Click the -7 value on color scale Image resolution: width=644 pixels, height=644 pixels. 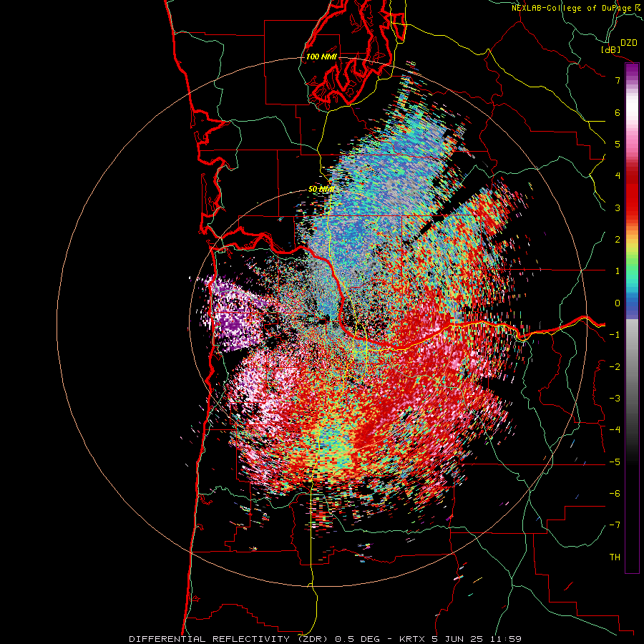click(x=615, y=525)
